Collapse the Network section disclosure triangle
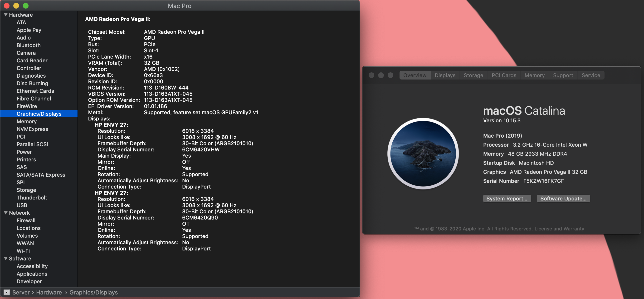This screenshot has height=299, width=644. (x=5, y=213)
